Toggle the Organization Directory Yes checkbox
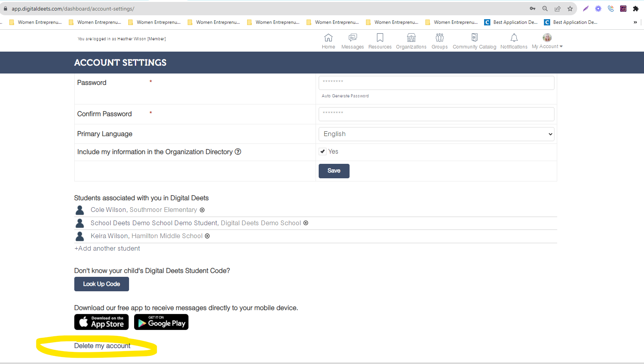The width and height of the screenshot is (644, 364). 323,152
